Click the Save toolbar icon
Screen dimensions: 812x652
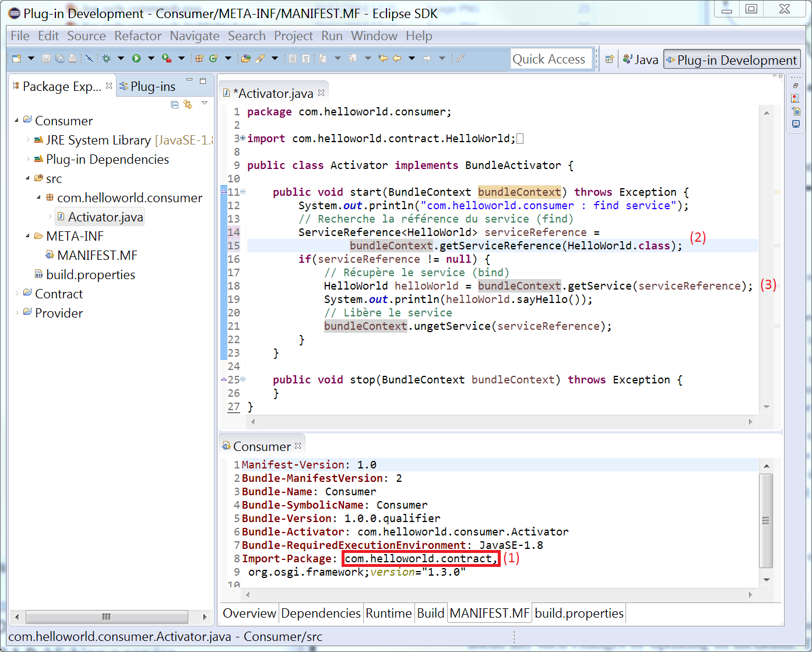click(46, 58)
